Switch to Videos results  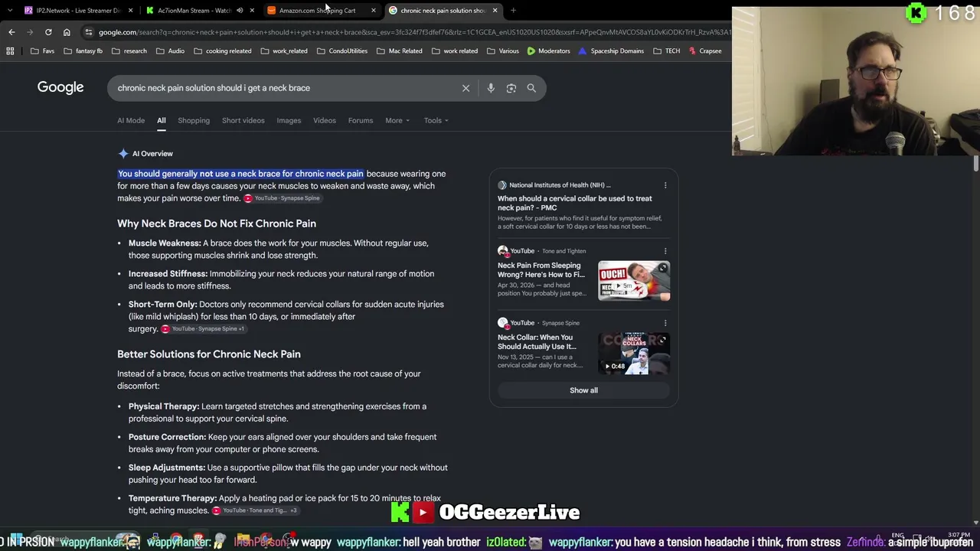(325, 120)
